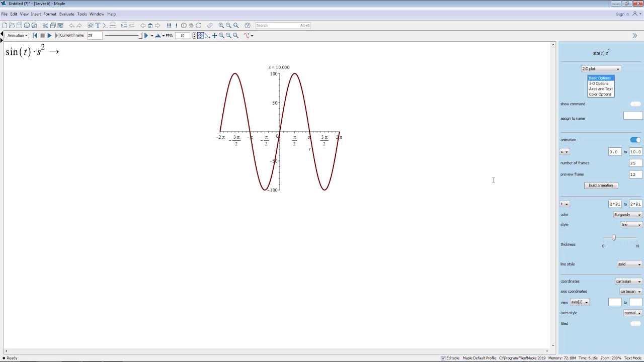This screenshot has height=362, width=644.
Task: Open the coordinates cartesian dropdown
Action: coord(628,282)
